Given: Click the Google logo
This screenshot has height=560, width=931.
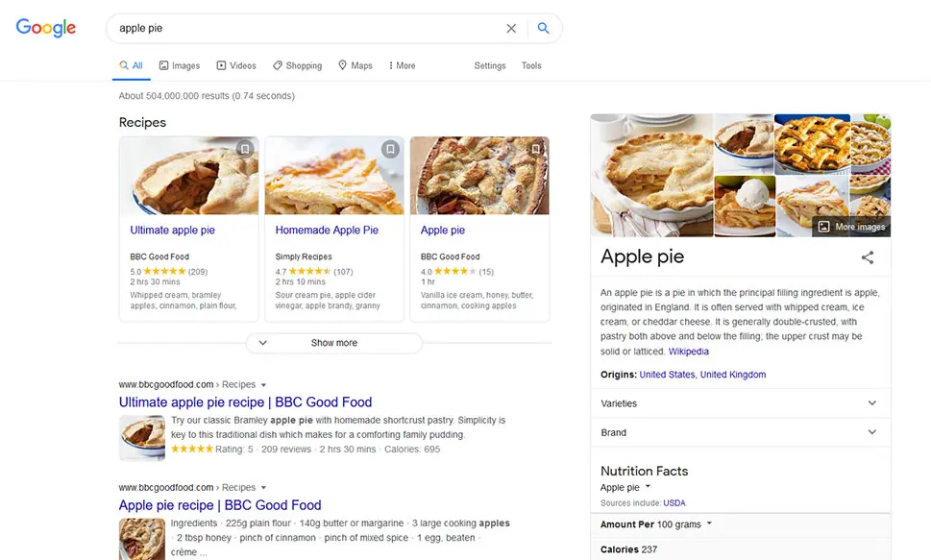Looking at the screenshot, I should 46,27.
